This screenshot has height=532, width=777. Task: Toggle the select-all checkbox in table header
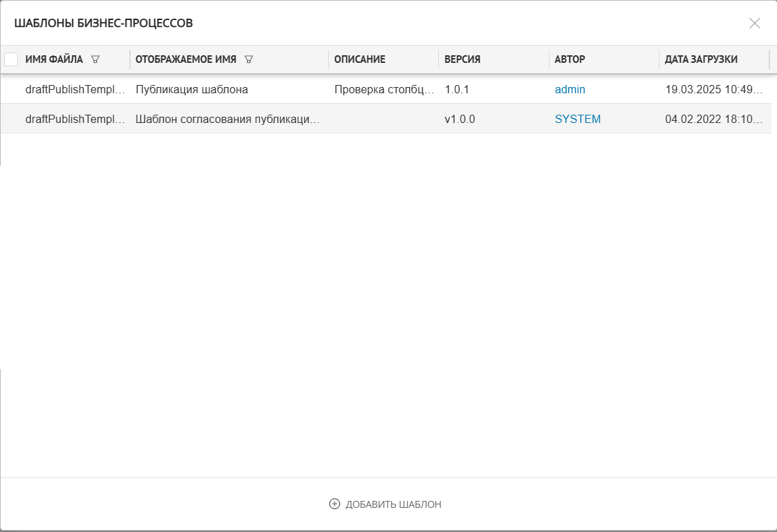(11, 59)
